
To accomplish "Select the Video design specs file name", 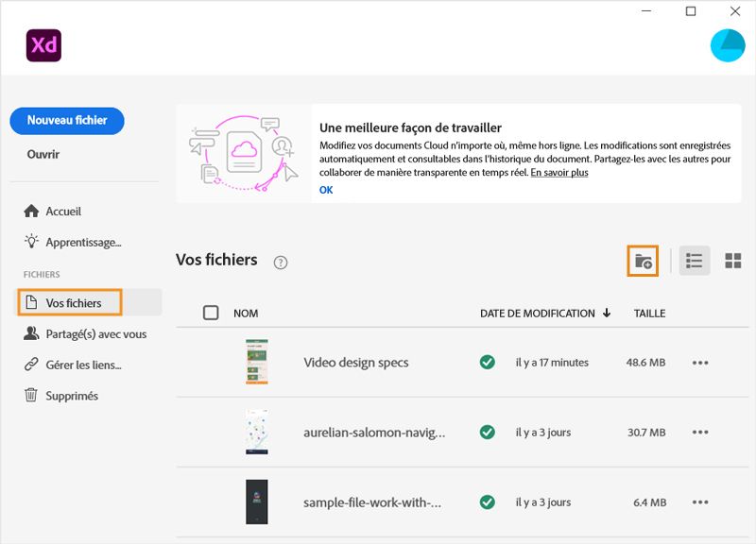I will point(356,363).
